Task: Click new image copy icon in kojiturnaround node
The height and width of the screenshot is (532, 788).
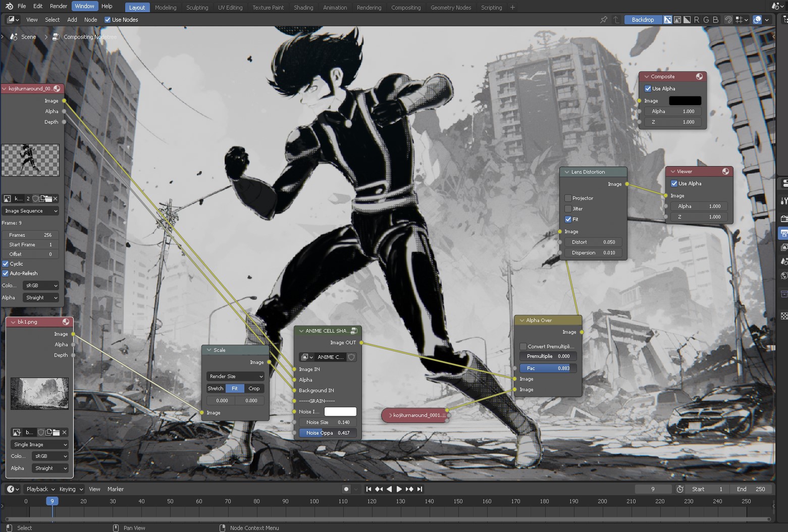Action: (42, 198)
